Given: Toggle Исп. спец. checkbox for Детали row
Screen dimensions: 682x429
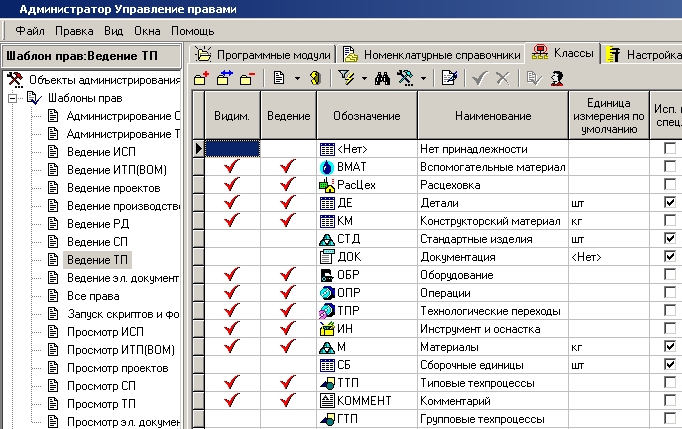Looking at the screenshot, I should (x=670, y=202).
